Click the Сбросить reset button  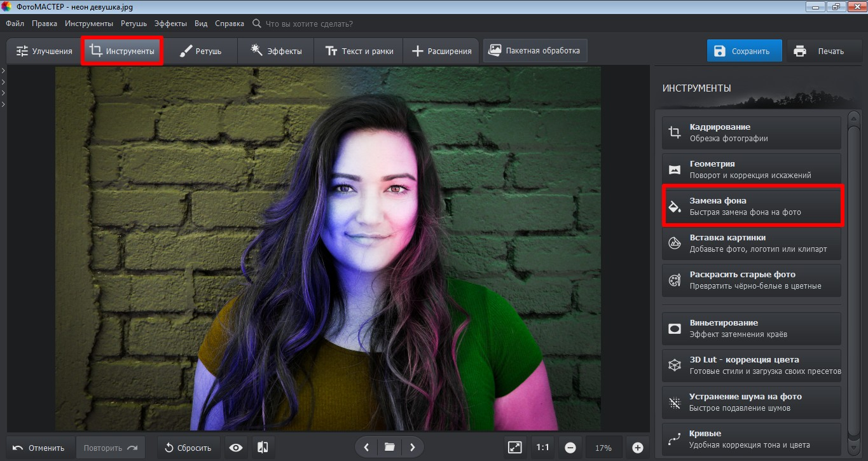point(188,448)
